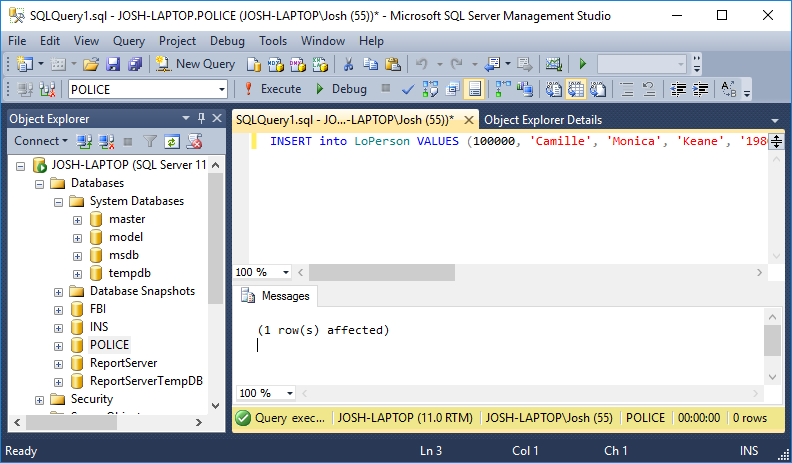The width and height of the screenshot is (792, 463).
Task: Select Results to Text option
Action: 554,89
